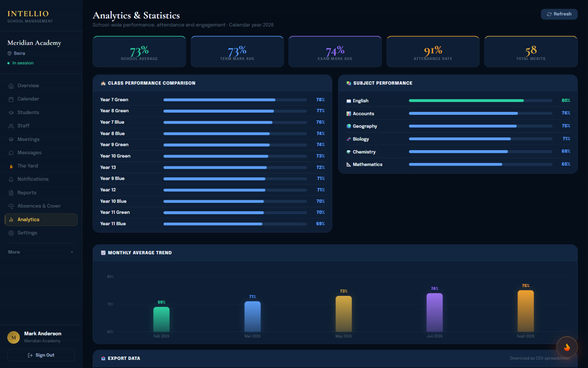The height and width of the screenshot is (368, 588).
Task: Click the Settings link in sidebar
Action: (41, 233)
